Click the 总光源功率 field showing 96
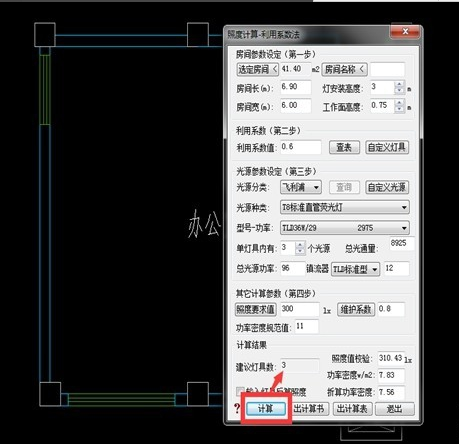Viewport: 459px width, 444px height. 293,268
